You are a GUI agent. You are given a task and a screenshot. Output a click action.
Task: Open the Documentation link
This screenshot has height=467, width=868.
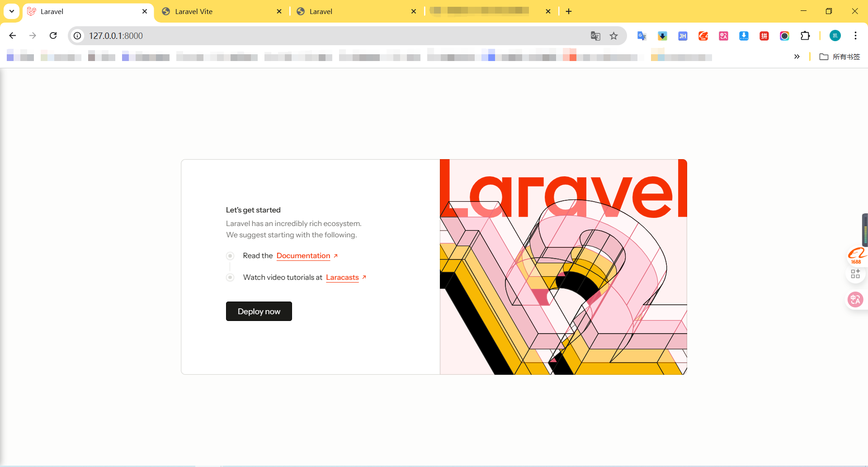point(303,256)
